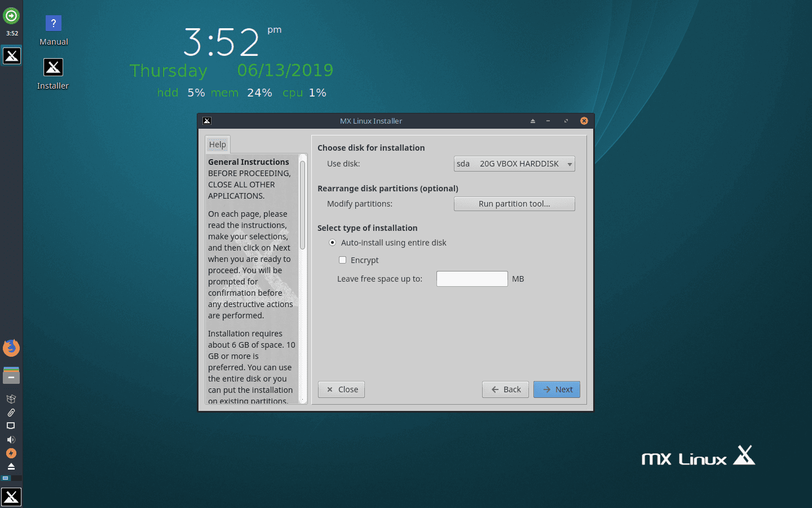Open the orange power manager icon
812x508 pixels.
[11, 453]
